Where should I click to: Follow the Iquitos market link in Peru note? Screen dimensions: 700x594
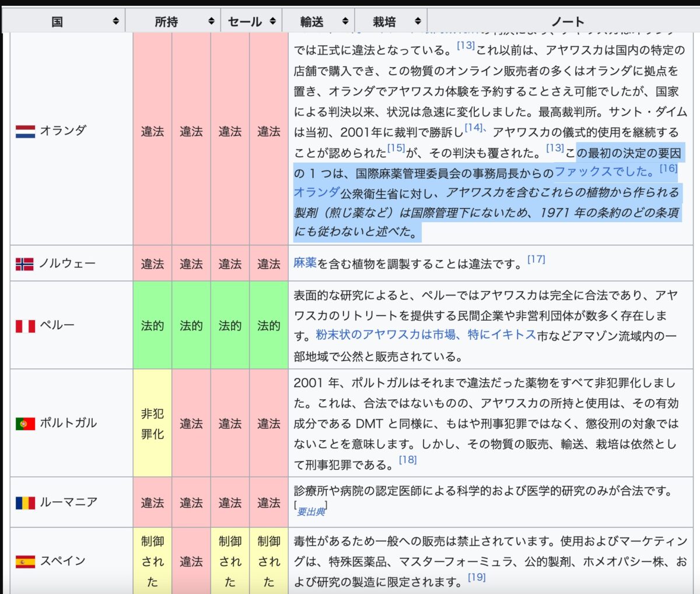click(426, 335)
